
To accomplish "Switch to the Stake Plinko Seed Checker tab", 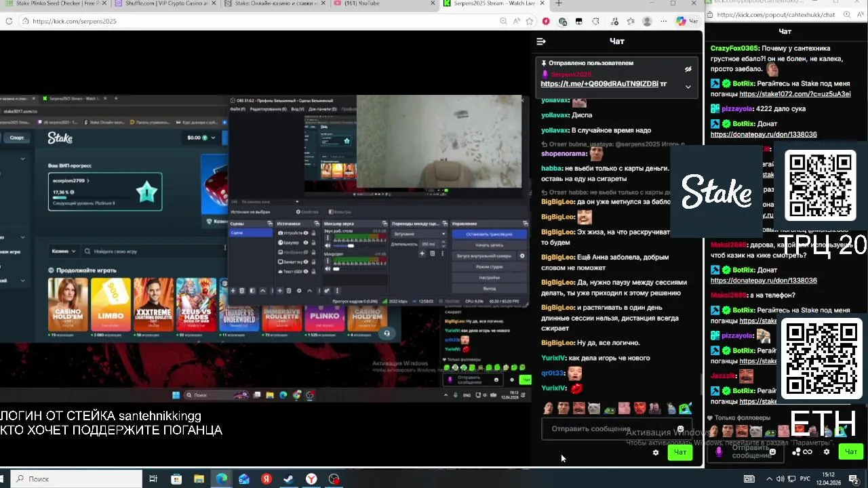I will (x=56, y=3).
